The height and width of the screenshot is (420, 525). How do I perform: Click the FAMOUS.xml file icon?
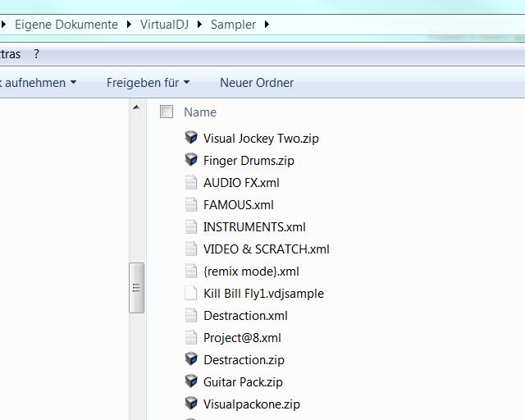pyautogui.click(x=191, y=204)
